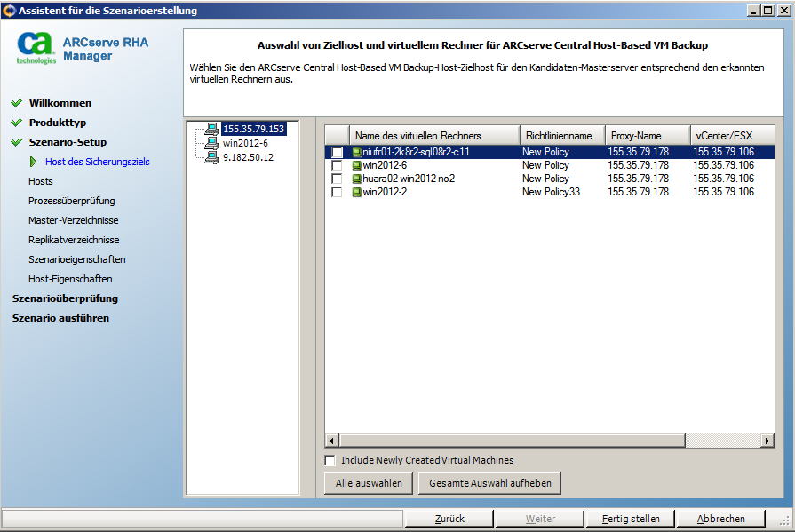Maximize the assistant window
This screenshot has width=795, height=532.
coord(768,10)
